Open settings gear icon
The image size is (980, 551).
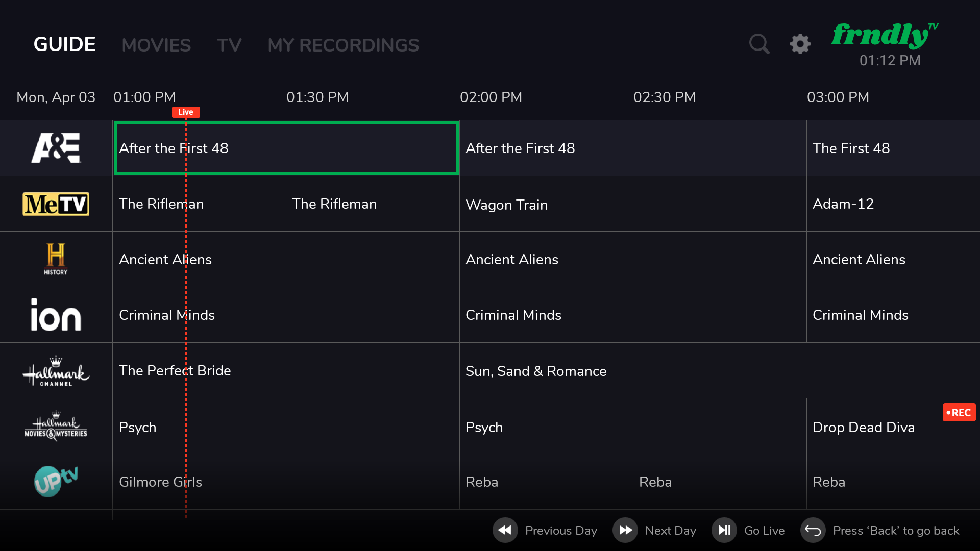point(800,44)
